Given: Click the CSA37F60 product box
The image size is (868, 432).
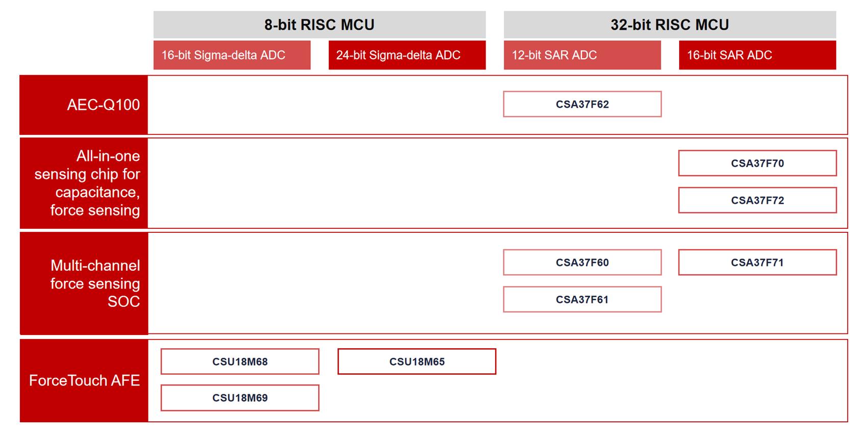Looking at the screenshot, I should click(x=582, y=262).
